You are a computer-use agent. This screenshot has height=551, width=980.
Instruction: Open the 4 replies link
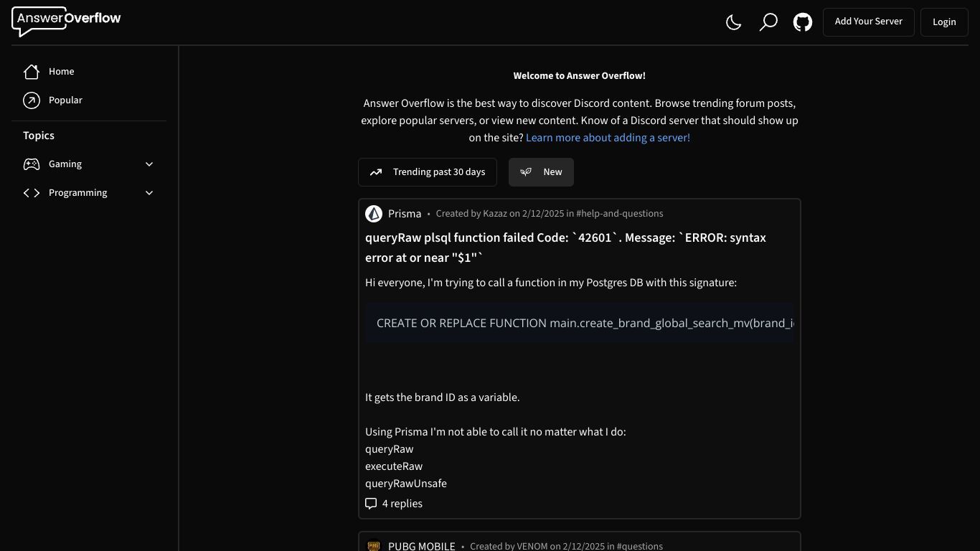(402, 504)
